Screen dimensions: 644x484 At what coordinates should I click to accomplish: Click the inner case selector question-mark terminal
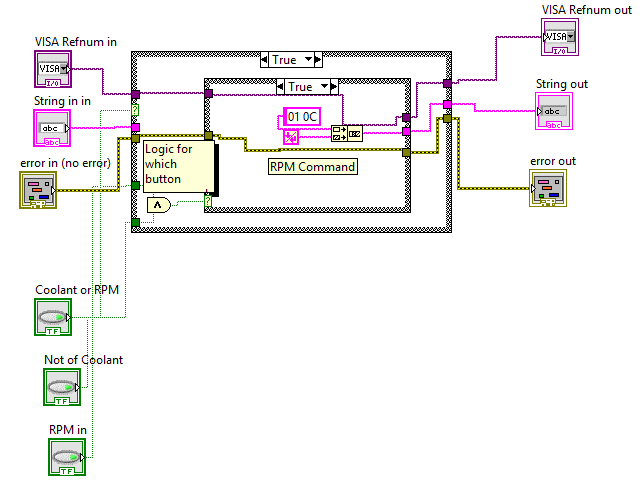click(208, 201)
